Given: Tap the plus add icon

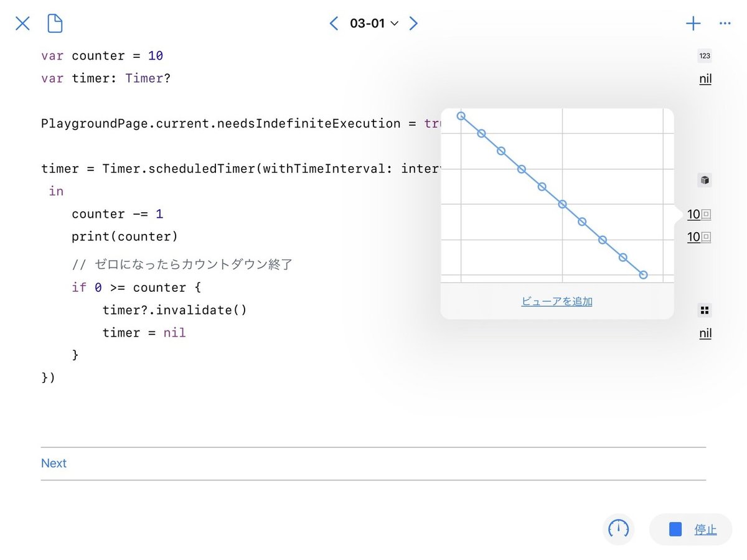Looking at the screenshot, I should click(x=693, y=24).
